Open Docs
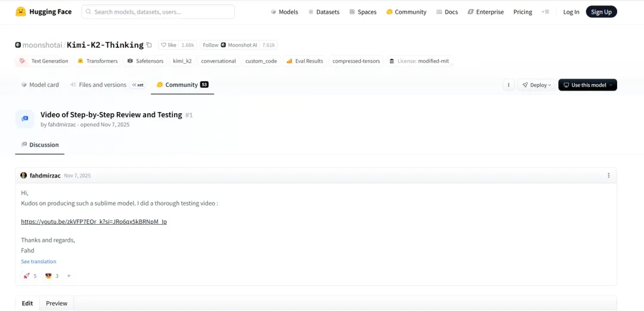644x311 pixels. pyautogui.click(x=447, y=12)
